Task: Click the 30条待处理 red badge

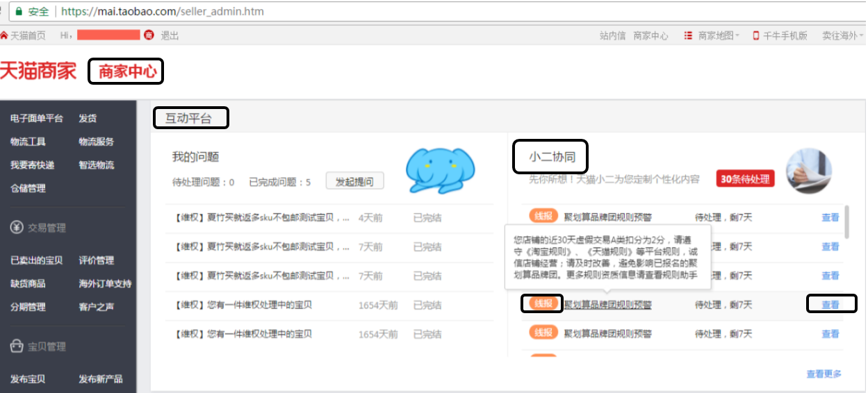Action: pos(746,179)
